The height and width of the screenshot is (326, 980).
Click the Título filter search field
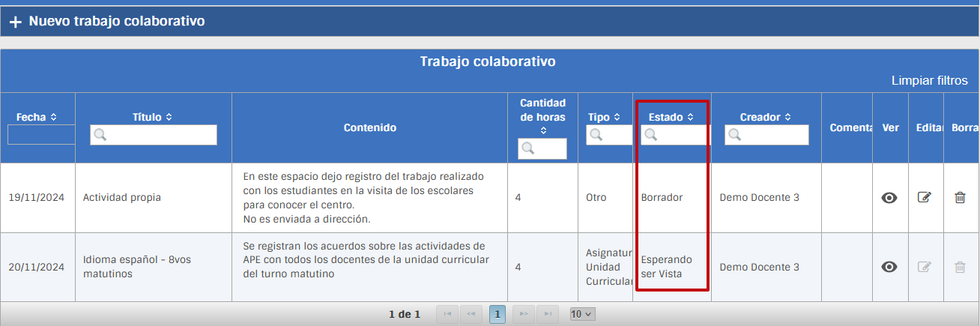(x=154, y=135)
